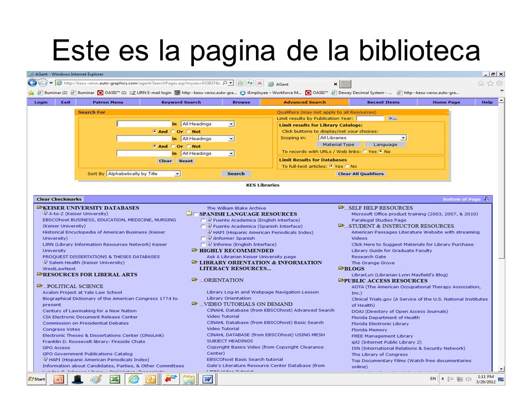Click the browser Back arrow button
532x399 pixels.
32,83
